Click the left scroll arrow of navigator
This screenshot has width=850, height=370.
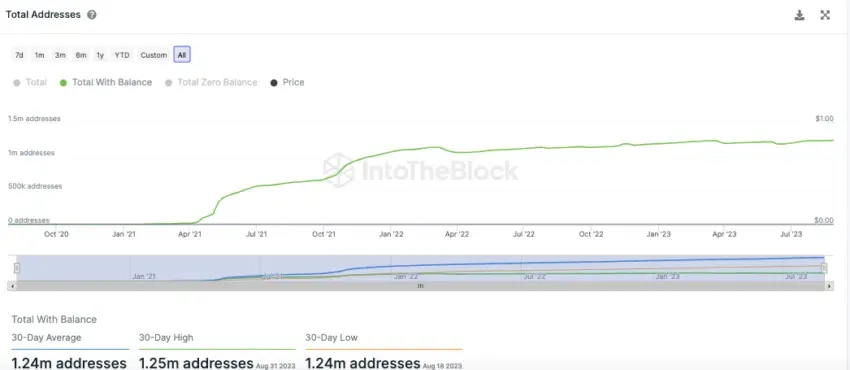[x=12, y=286]
